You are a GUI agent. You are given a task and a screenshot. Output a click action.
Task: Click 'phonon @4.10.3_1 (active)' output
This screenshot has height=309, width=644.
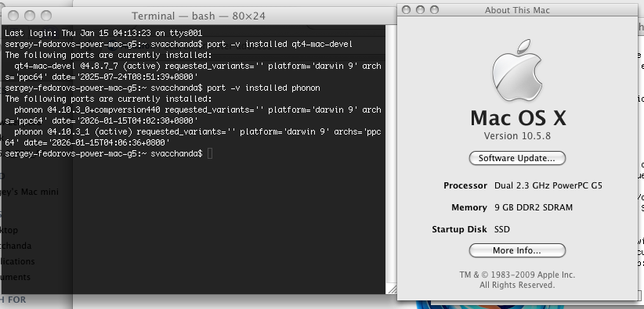(74, 131)
